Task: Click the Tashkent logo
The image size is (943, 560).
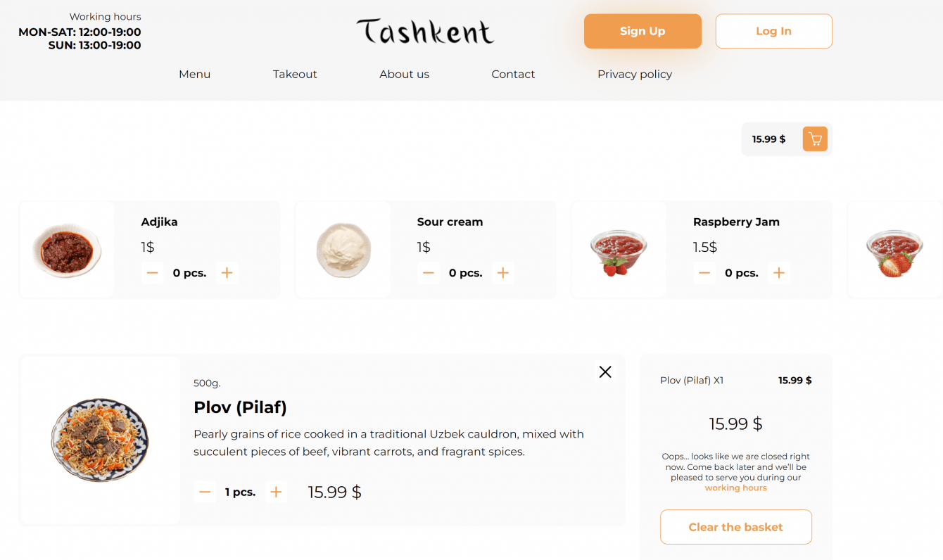Action: click(425, 32)
